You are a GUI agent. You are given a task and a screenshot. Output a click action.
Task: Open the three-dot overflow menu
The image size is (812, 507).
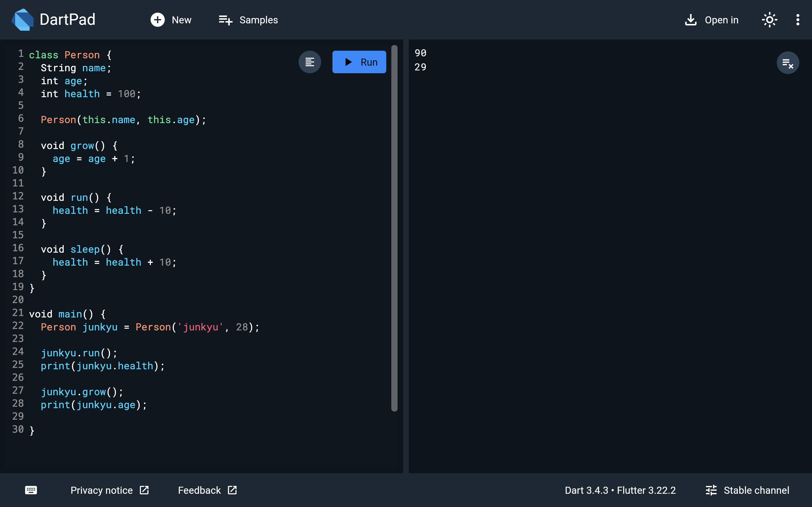click(798, 20)
